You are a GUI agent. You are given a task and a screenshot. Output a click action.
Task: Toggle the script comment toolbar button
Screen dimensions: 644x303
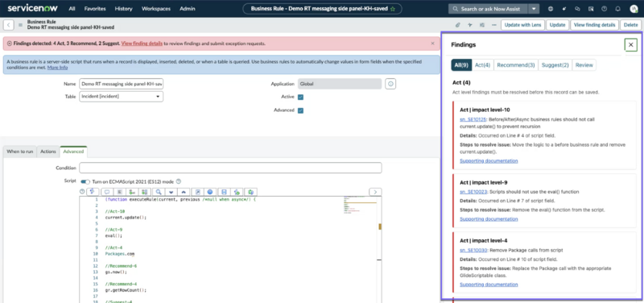(x=107, y=192)
